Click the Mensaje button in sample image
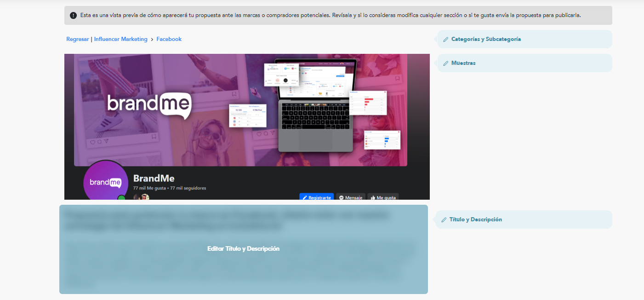Viewport: 644px width, 300px height. pyautogui.click(x=351, y=197)
